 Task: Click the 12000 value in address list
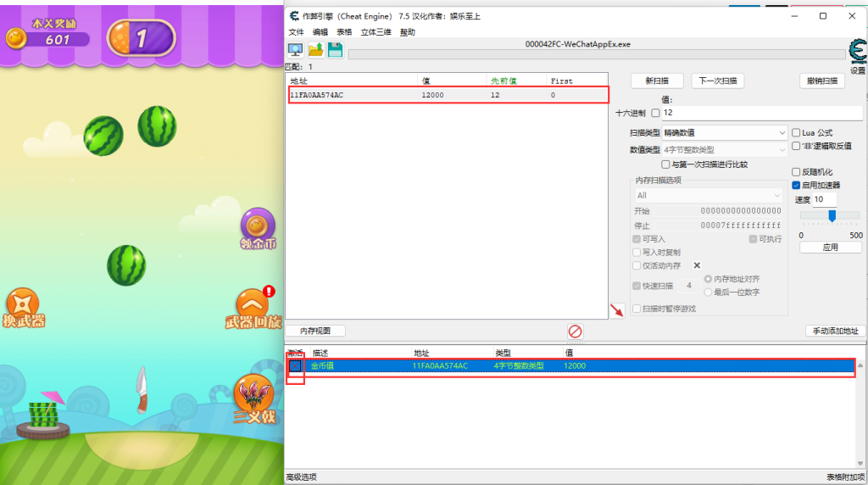[575, 366]
